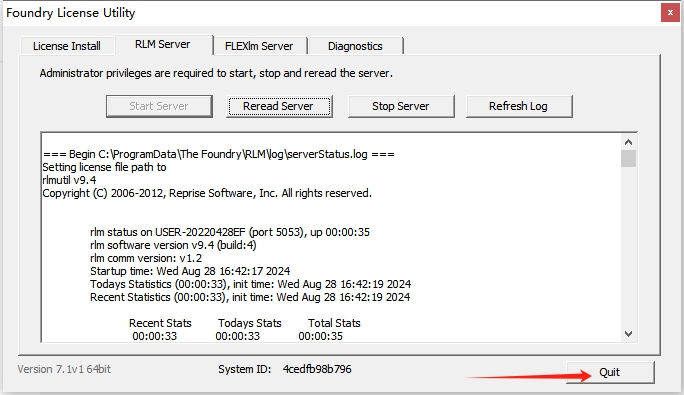684x395 pixels.
Task: Click the Start Server button
Action: tap(159, 106)
